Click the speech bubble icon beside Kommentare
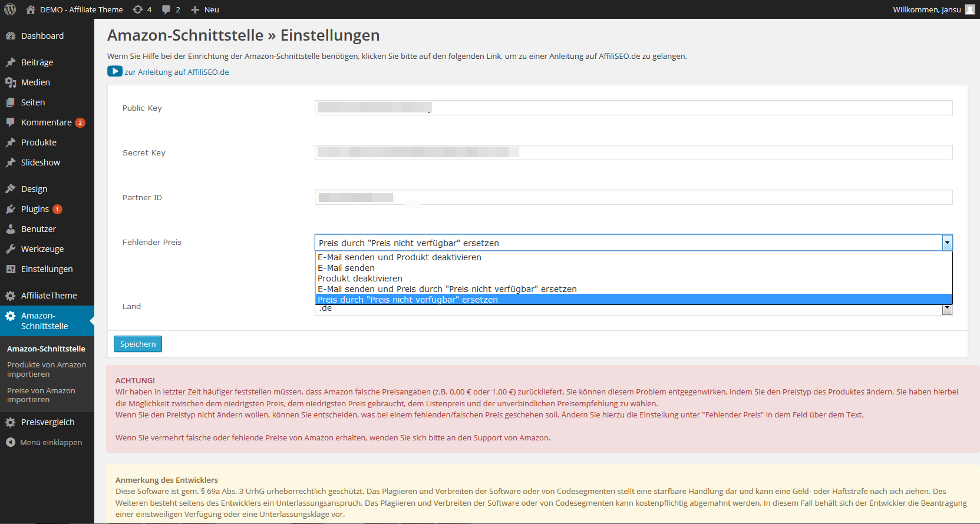This screenshot has height=524, width=980. [11, 122]
